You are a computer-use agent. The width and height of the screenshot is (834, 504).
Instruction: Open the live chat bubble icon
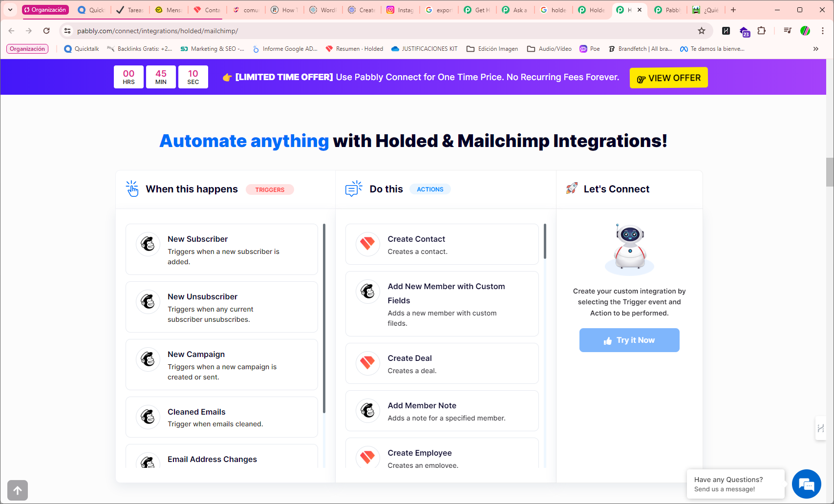click(806, 484)
